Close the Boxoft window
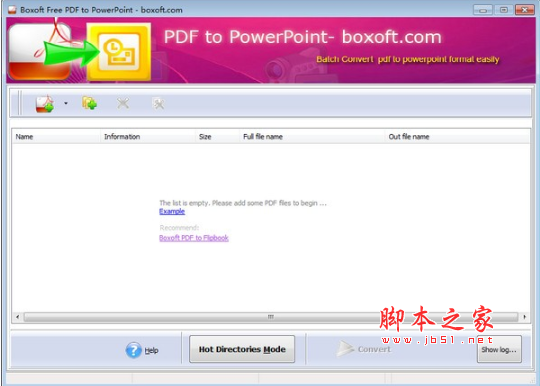Image resolution: width=540 pixels, height=386 pixels. [x=525, y=10]
